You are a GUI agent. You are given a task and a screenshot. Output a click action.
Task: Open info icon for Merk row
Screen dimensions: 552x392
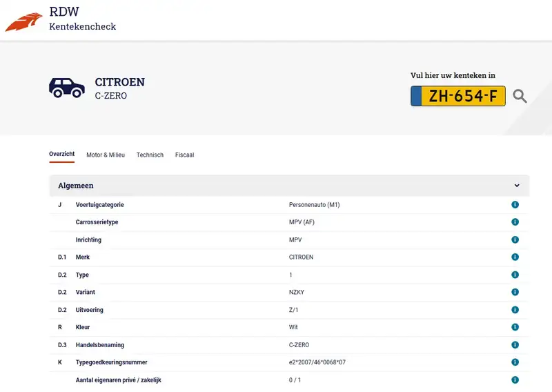(x=515, y=257)
